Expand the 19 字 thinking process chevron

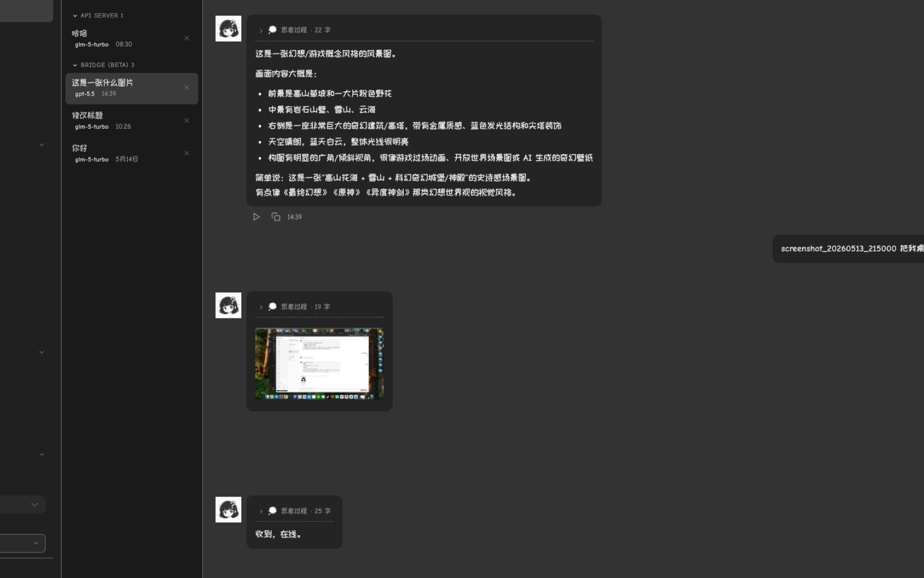(261, 307)
